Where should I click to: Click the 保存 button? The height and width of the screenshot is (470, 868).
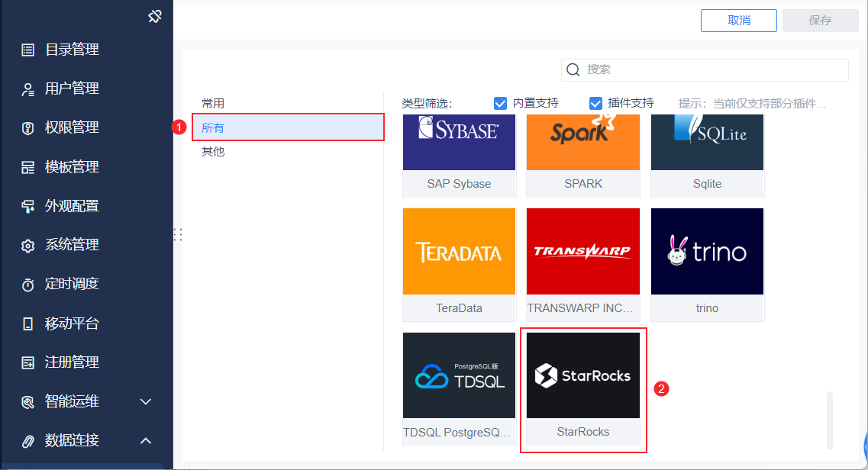pos(820,21)
